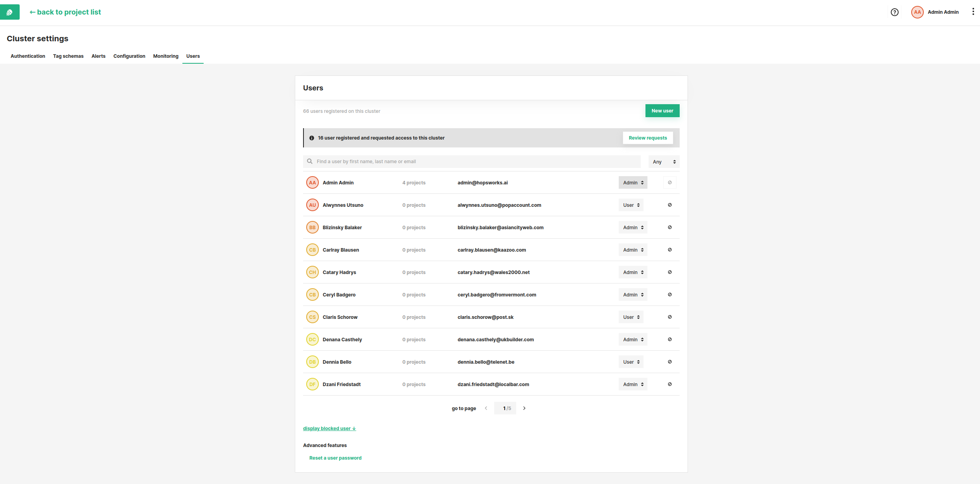Block user Blizinsky Balaker with the ban icon
This screenshot has height=484, width=980.
pyautogui.click(x=669, y=227)
